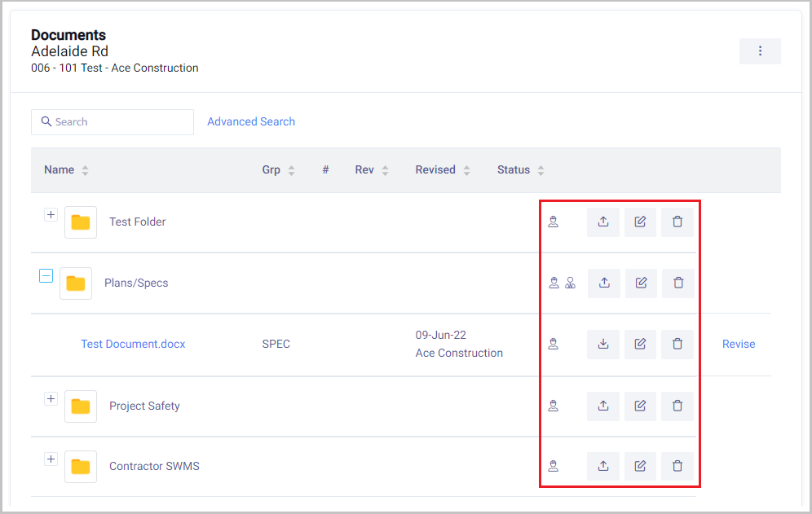Image resolution: width=812 pixels, height=514 pixels.
Task: Edit Test Document.docx details
Action: click(x=641, y=345)
